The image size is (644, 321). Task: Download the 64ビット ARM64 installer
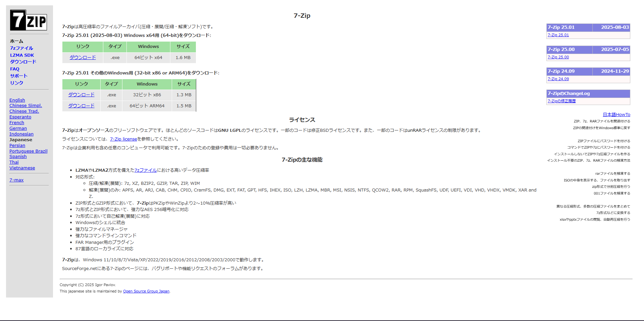click(x=81, y=106)
